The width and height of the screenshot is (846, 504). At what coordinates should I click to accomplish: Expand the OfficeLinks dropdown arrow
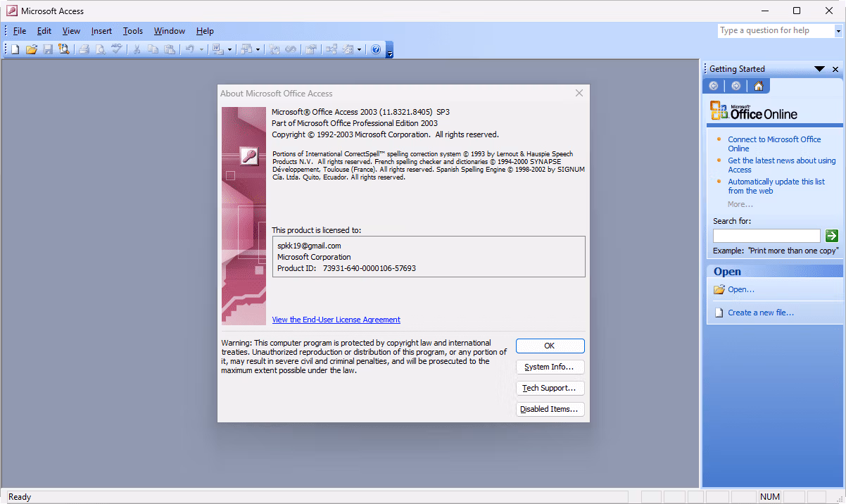point(229,49)
